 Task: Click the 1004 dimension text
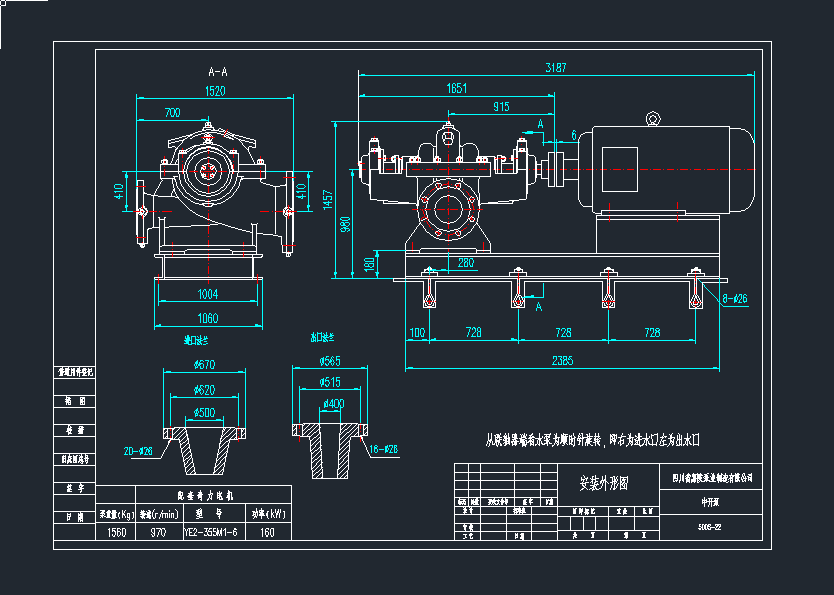coord(207,294)
